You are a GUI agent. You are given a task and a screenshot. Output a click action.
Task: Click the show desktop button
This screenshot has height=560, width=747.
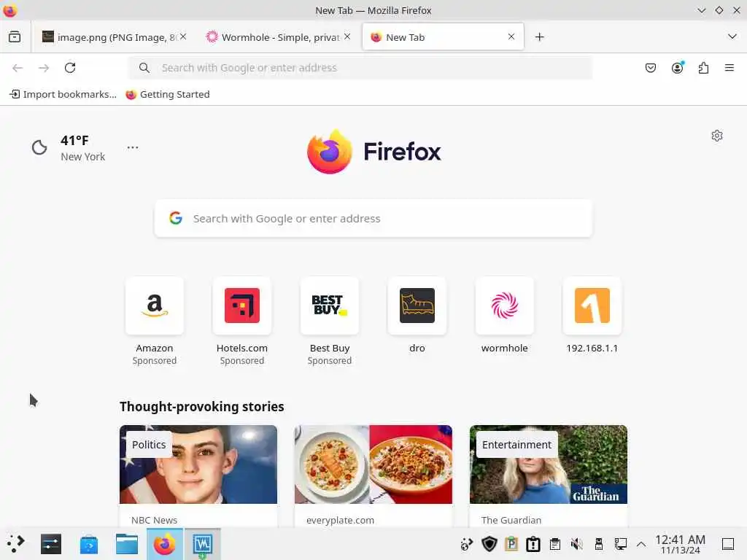tap(728, 544)
